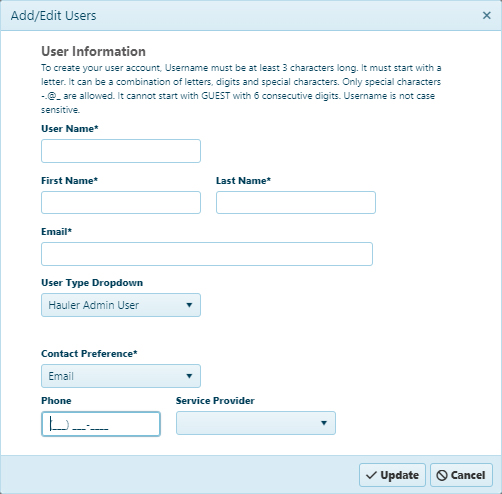The image size is (502, 494).
Task: Click the User Information heading
Action: pos(93,51)
